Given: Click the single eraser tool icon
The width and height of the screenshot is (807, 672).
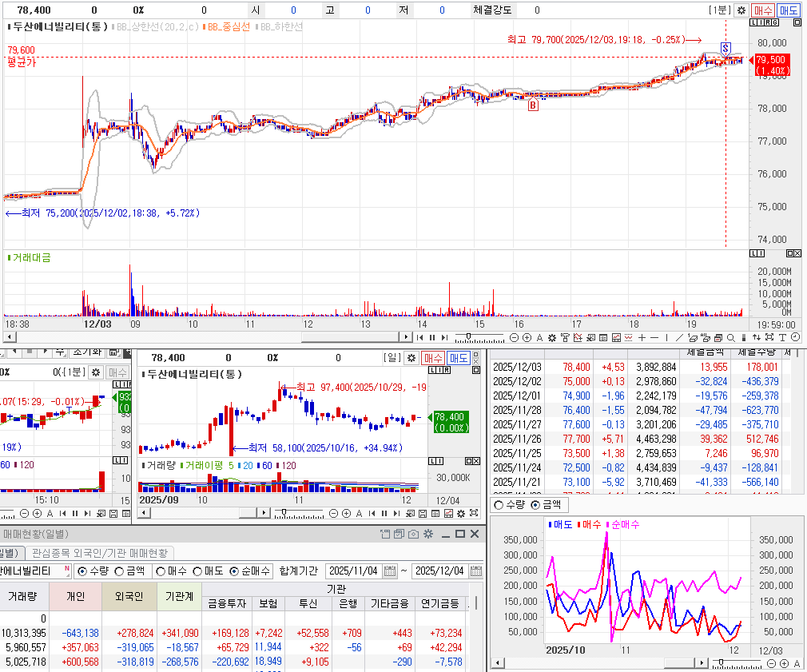Looking at the screenshot, I should pos(692,337).
